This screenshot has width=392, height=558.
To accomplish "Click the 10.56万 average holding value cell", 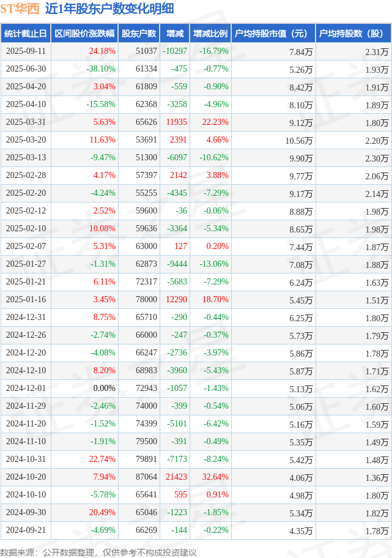I will (x=299, y=141).
